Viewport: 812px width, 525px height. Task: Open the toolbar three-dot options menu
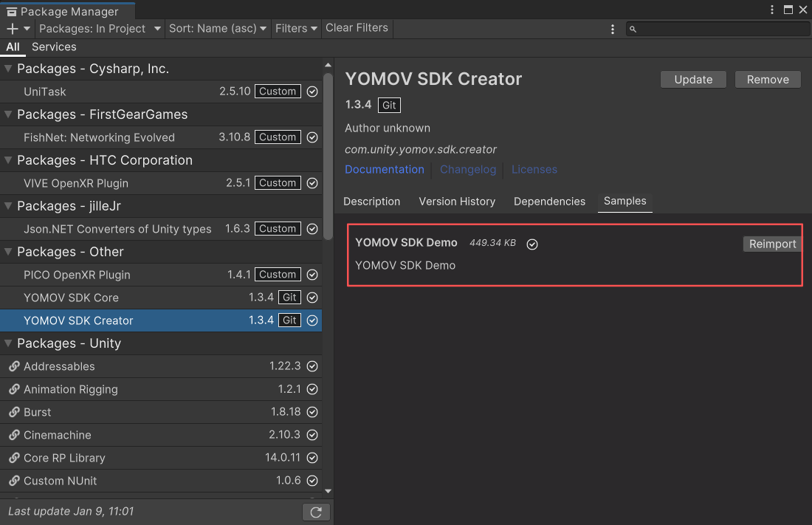pos(613,29)
